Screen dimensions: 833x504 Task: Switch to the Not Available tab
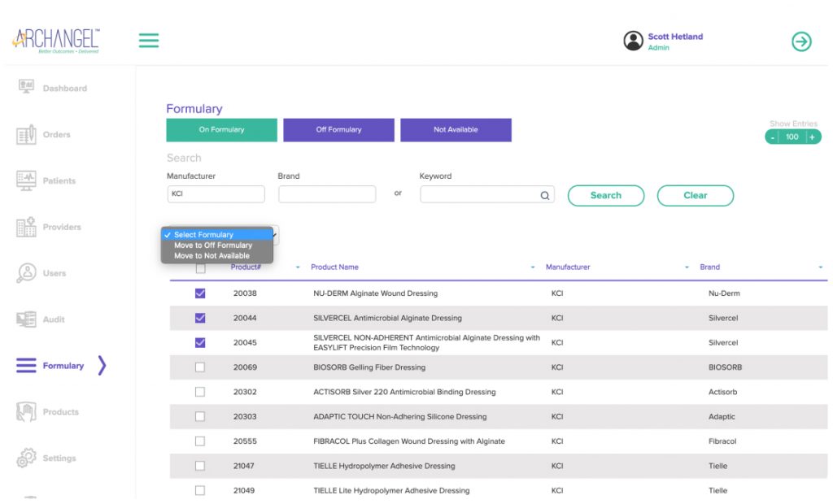(456, 130)
